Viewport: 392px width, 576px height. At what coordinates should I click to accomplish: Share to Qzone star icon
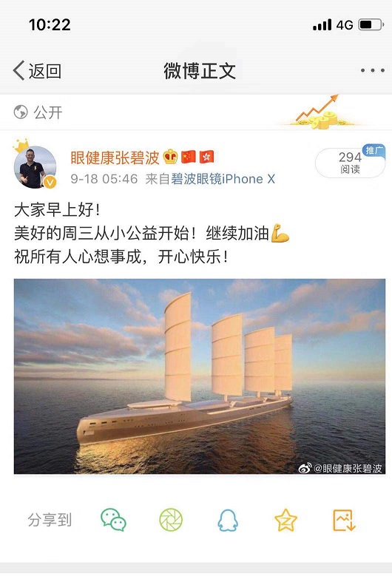[285, 520]
